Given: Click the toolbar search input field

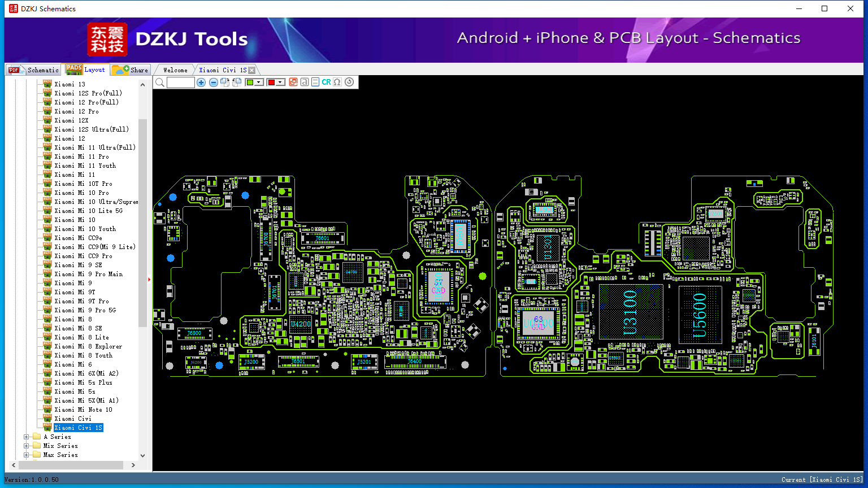Looking at the screenshot, I should click(181, 82).
